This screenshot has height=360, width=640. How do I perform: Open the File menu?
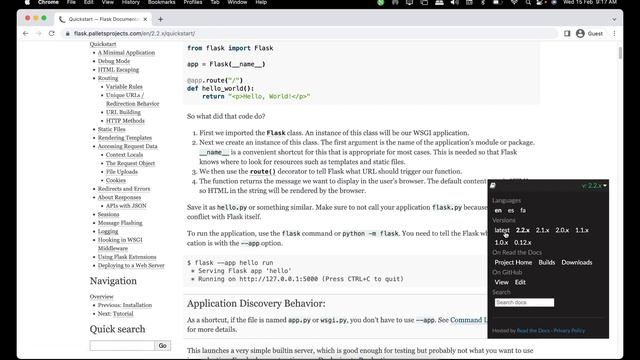[71, 2]
